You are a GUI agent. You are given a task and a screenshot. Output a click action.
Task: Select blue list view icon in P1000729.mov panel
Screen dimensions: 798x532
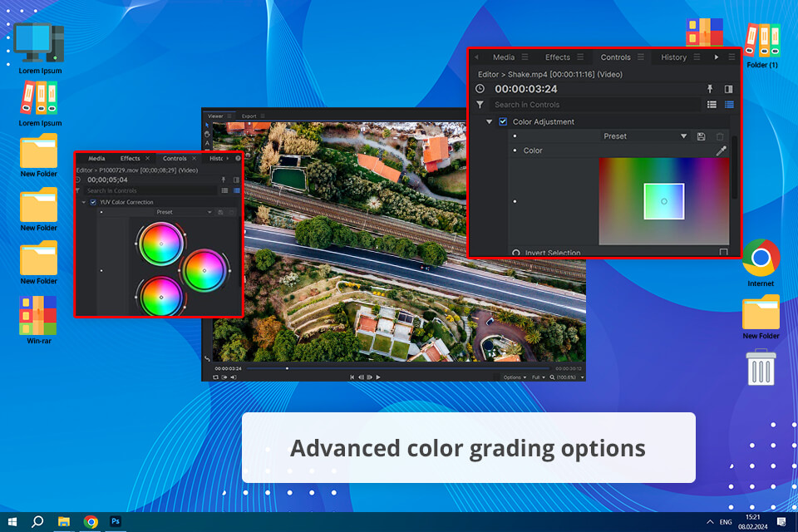pos(237,190)
